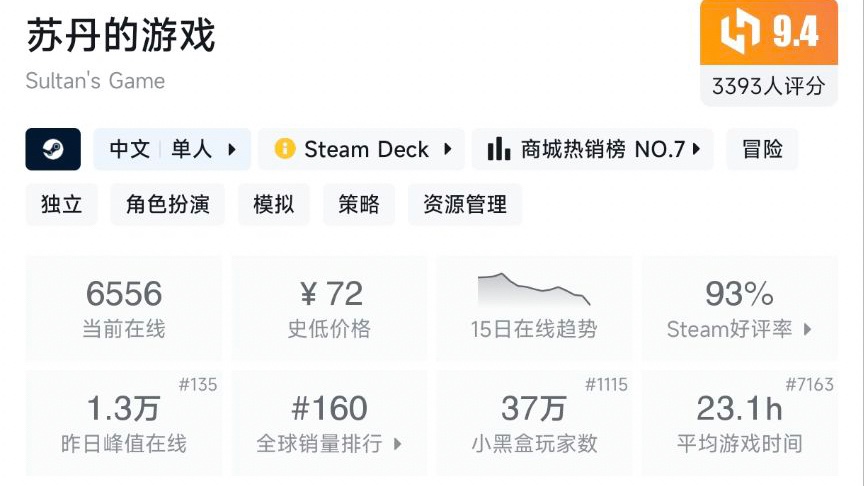Click the 3393人评分 rating count

[x=769, y=86]
